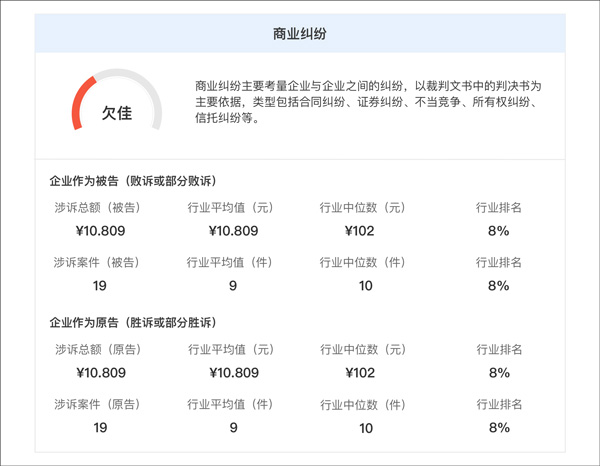Click 行业平均值（件） label in the defendant section
The image size is (600, 466).
(231, 262)
